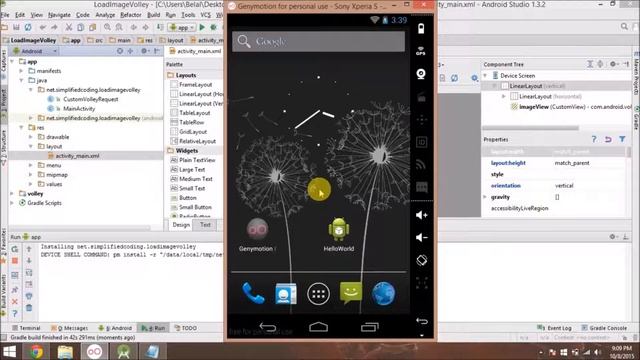Viewport: 640px width, 360px height.
Task: Open the TODO tool window
Action: [186, 328]
